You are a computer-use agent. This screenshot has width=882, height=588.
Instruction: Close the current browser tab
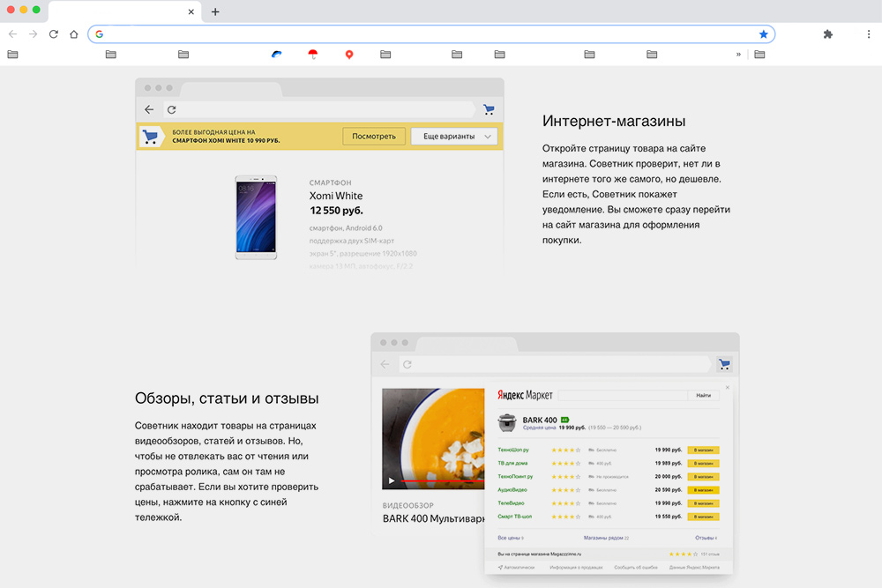tap(191, 11)
